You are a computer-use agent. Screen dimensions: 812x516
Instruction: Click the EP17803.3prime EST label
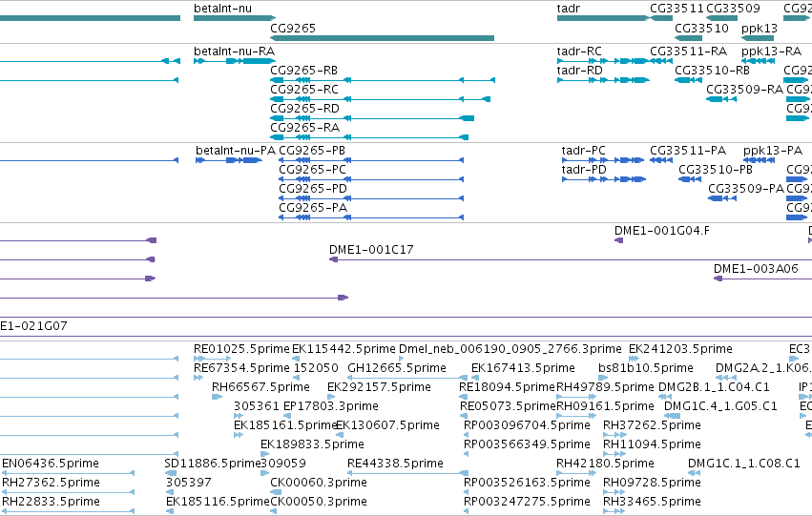point(331,407)
